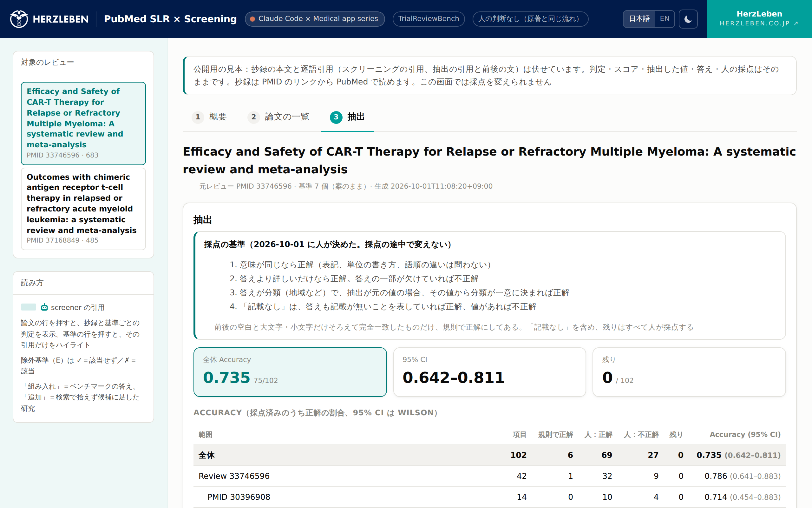
Task: Select the 抽出 tab
Action: coord(347,117)
